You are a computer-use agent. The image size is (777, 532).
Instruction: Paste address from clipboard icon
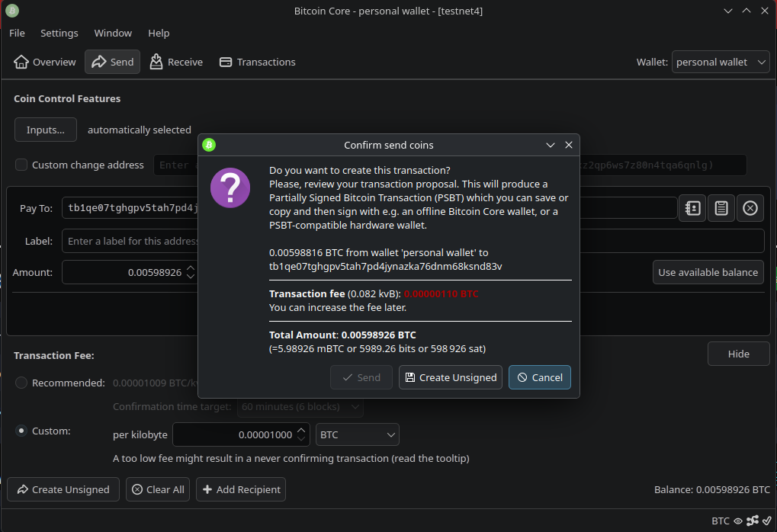(721, 208)
